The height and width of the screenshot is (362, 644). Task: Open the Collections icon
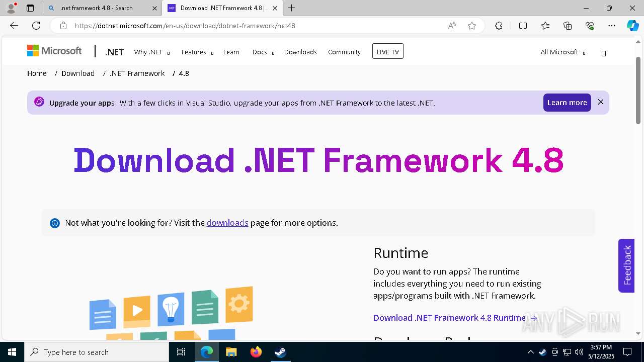click(568, 26)
